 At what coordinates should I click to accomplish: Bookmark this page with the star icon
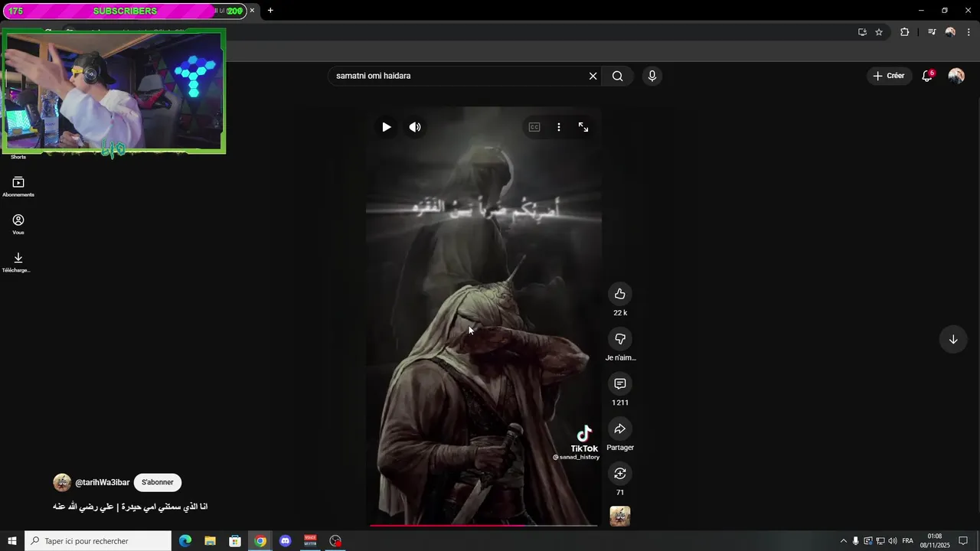point(879,32)
